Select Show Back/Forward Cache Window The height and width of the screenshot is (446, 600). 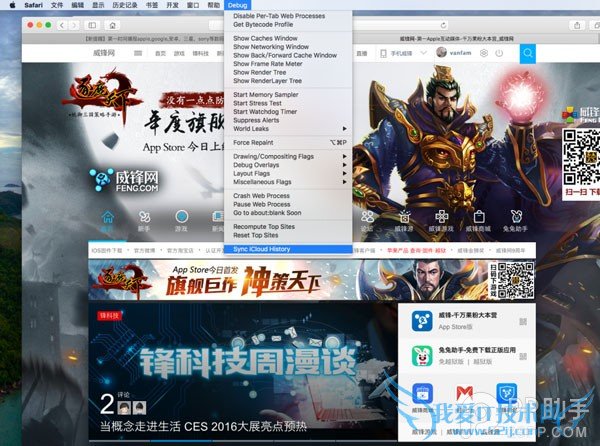[288, 55]
